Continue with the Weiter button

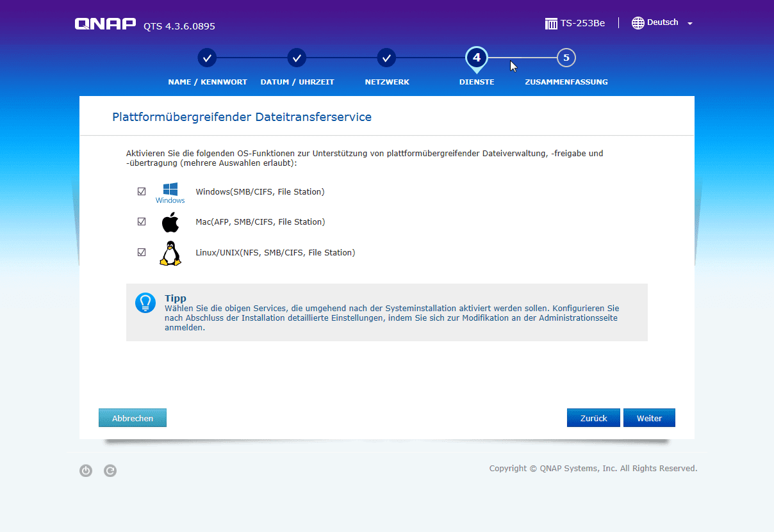click(649, 418)
